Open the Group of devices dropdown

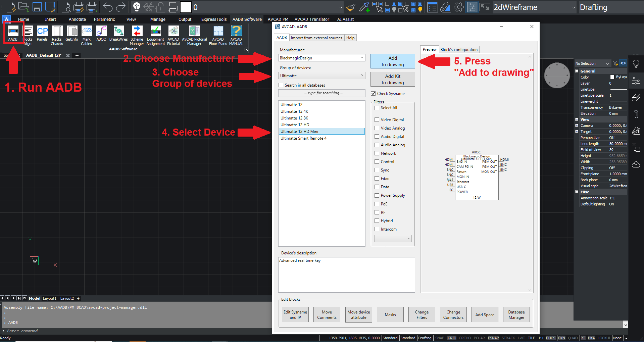pyautogui.click(x=321, y=76)
